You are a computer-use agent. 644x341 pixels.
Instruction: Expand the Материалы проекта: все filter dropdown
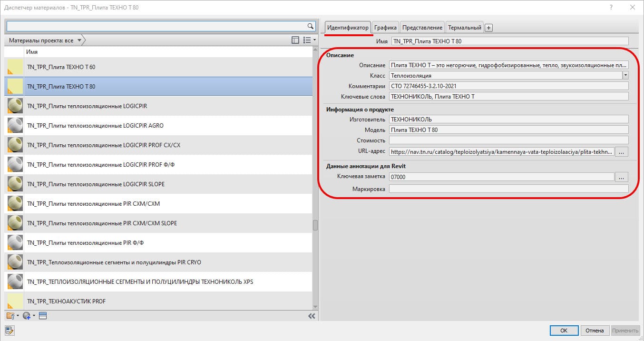(x=79, y=40)
